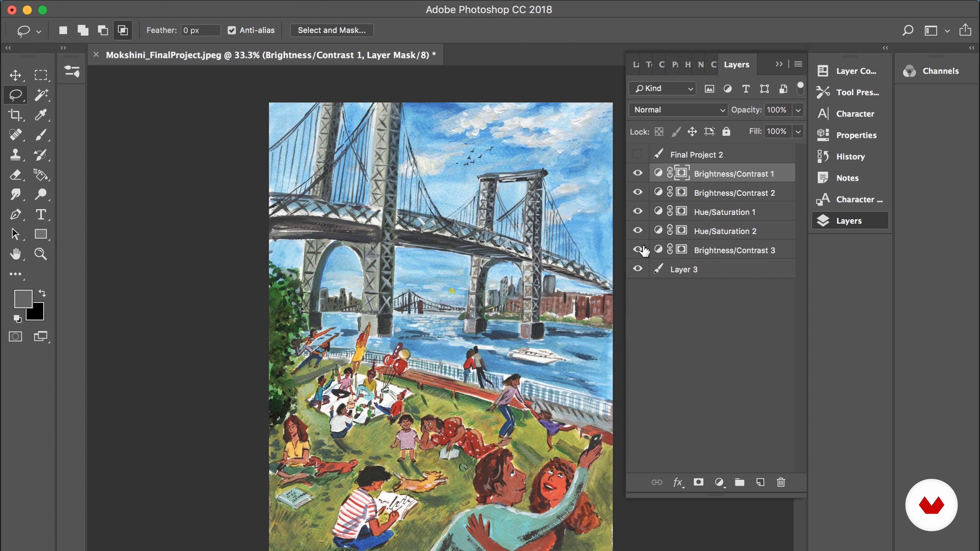The height and width of the screenshot is (551, 980).
Task: Hide the Brightness/Contrast 1 layer
Action: click(x=638, y=173)
